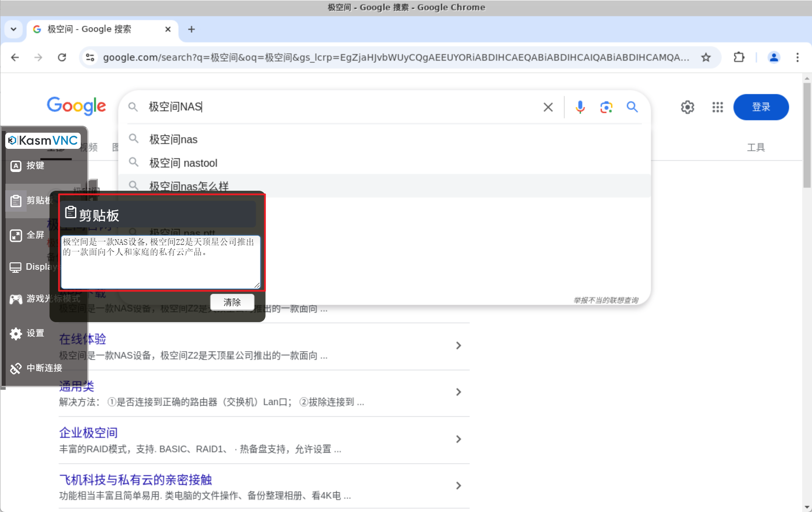This screenshot has height=512, width=812.
Task: Select suggestion 极空间 nastool
Action: pyautogui.click(x=384, y=163)
